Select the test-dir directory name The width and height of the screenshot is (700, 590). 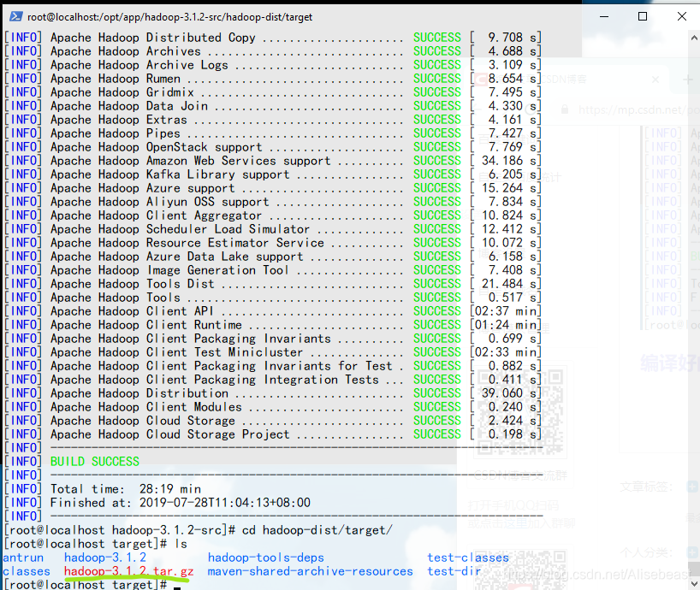(454, 571)
